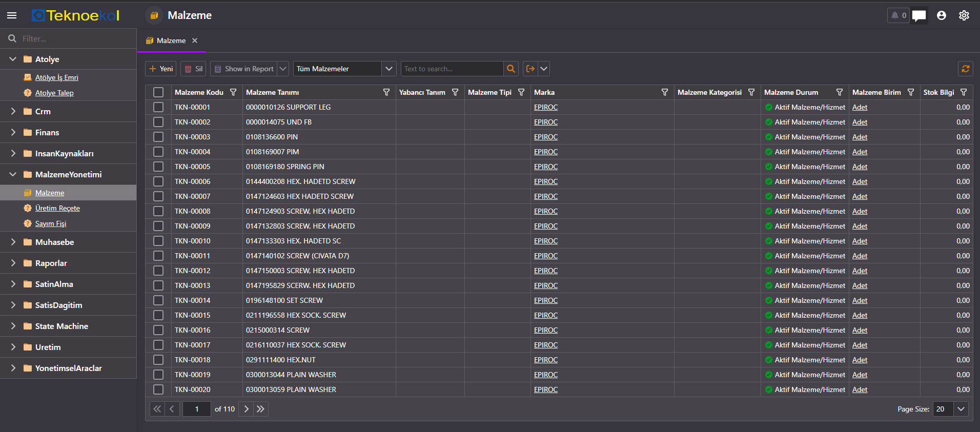980x432 pixels.
Task: Expand the Muhasebe folder
Action: pos(13,242)
